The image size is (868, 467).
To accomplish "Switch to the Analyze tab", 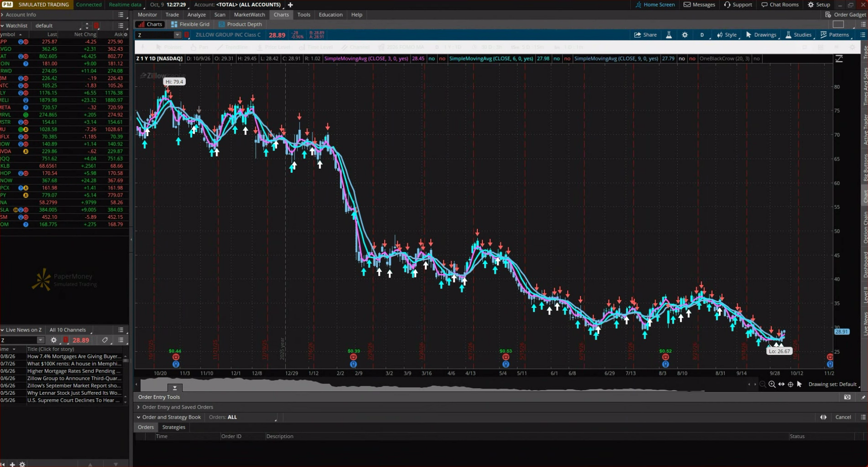I will pos(197,14).
